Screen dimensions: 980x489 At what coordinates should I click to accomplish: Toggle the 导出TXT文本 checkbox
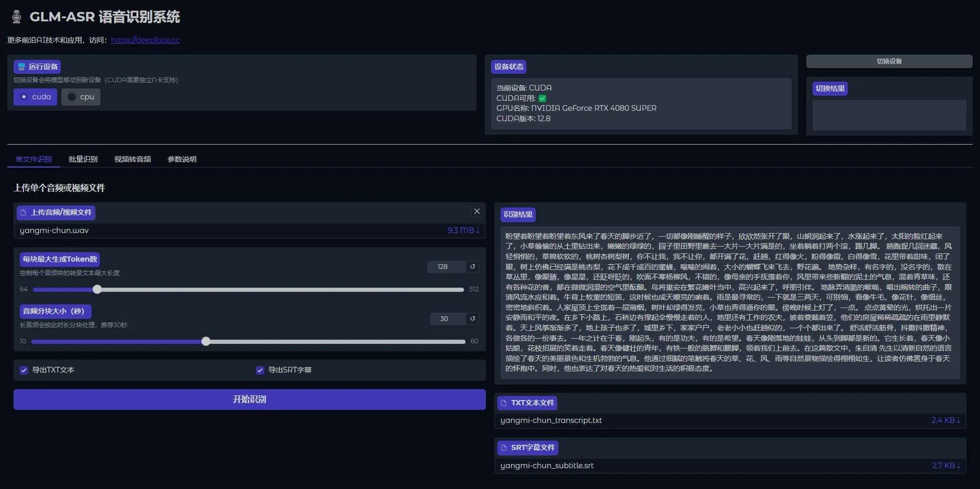point(24,370)
